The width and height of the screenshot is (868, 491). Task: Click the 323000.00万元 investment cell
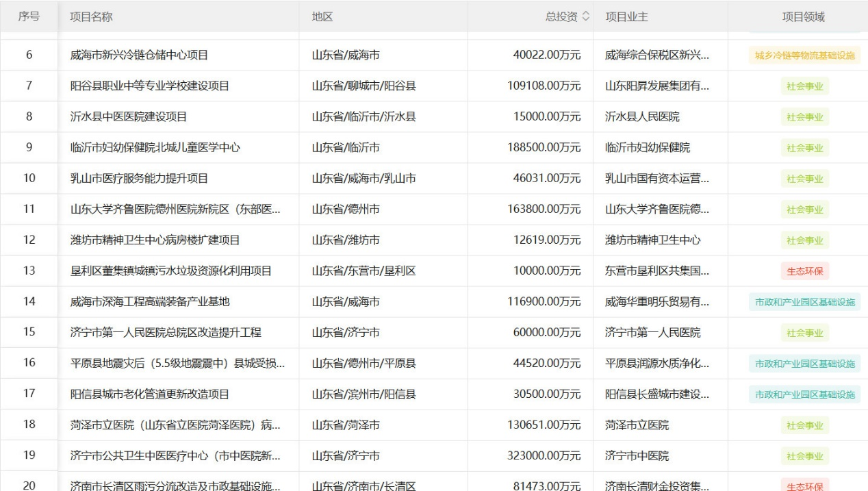(547, 455)
